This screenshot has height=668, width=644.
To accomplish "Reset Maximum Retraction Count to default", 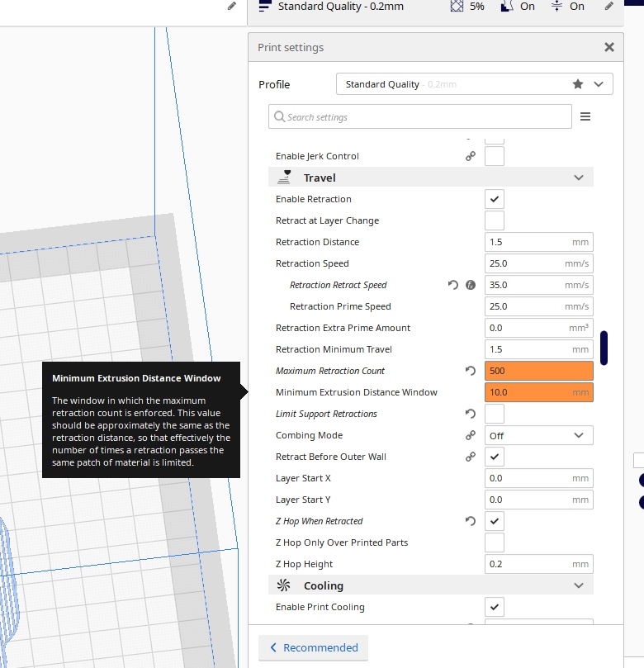I will [471, 372].
